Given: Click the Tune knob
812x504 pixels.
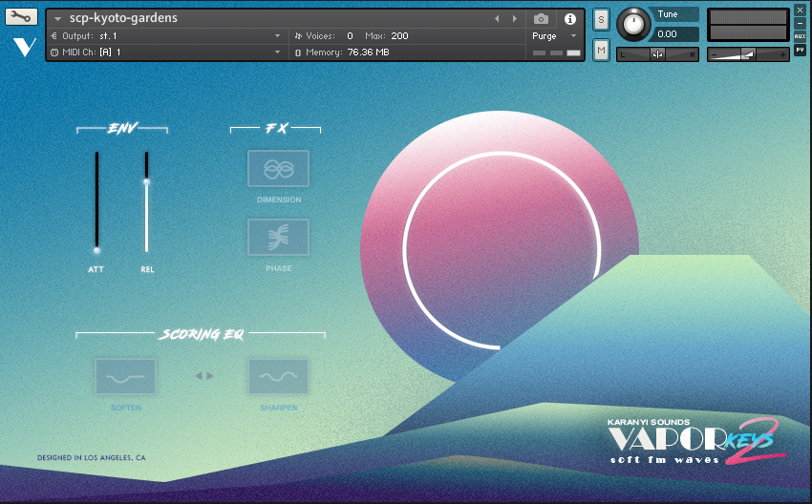Looking at the screenshot, I should 632,24.
